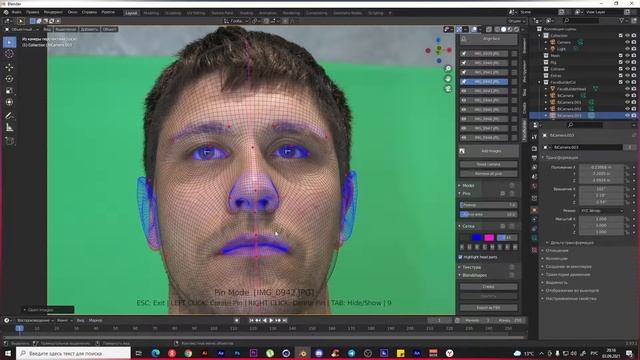Screen dimensions: 640x360
Task: Expand the Дельта трансформация section
Action: tap(572, 242)
